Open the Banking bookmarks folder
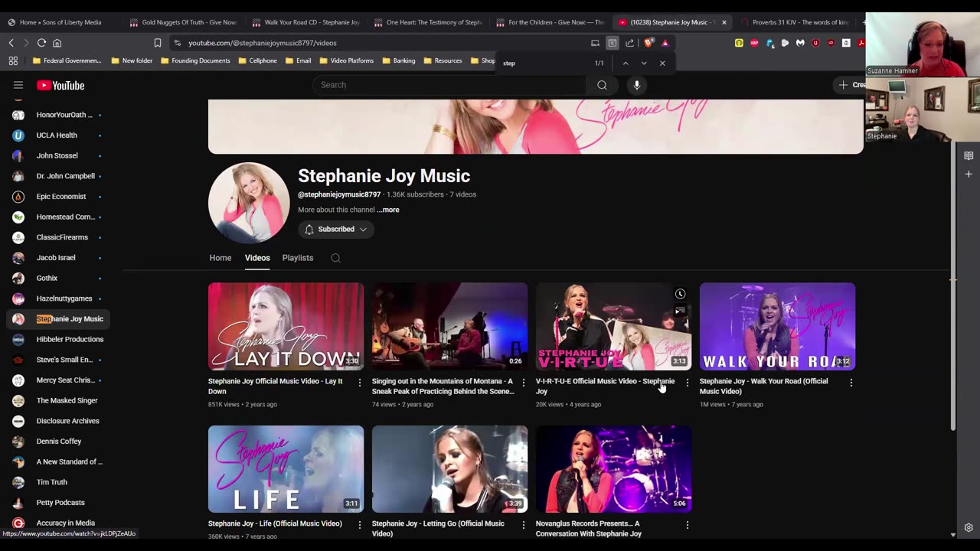This screenshot has width=980, height=551. (x=398, y=60)
